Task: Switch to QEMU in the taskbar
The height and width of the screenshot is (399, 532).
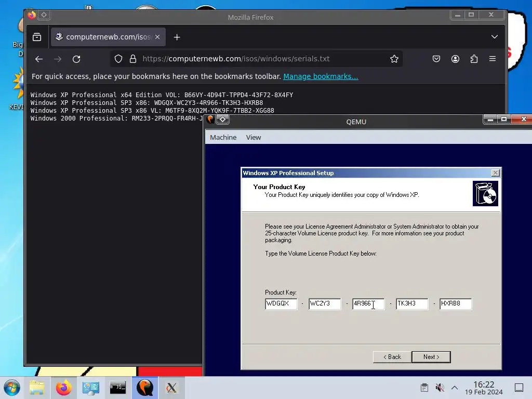Action: [145, 388]
